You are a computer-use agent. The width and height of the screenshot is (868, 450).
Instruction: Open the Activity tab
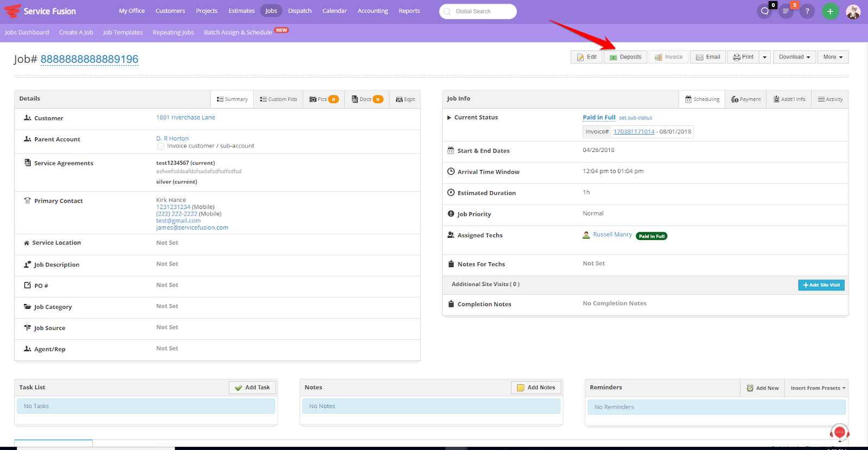(x=830, y=99)
